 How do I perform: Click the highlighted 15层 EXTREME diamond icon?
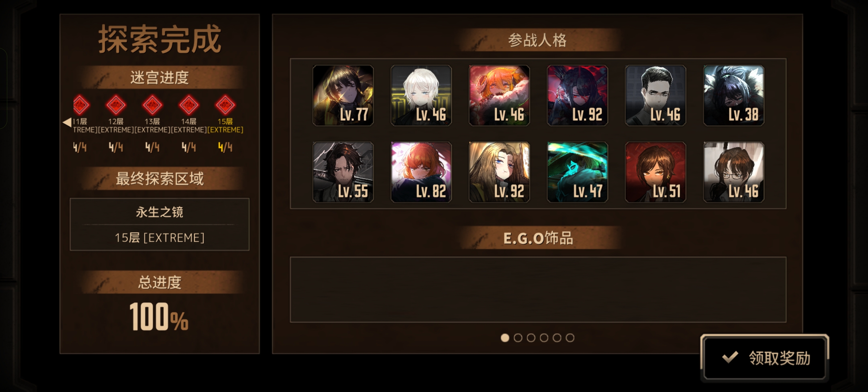point(225,105)
